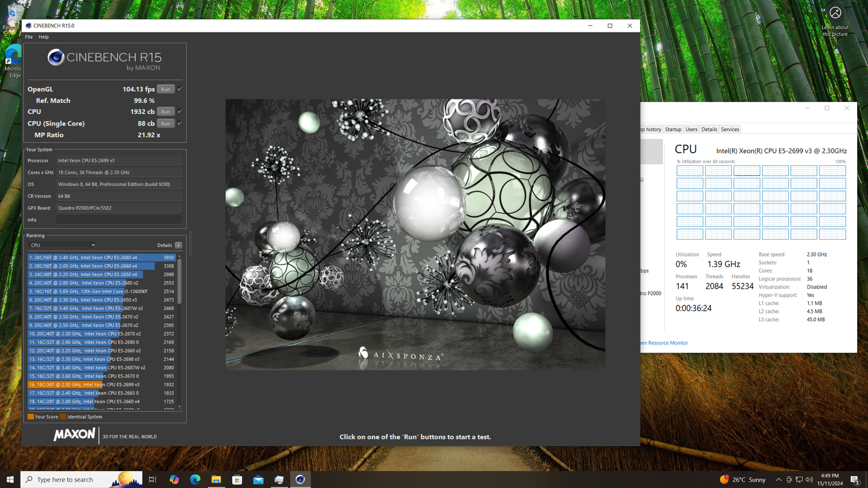This screenshot has width=868, height=488.
Task: Click Cinebench icon on the taskbar
Action: click(x=300, y=479)
